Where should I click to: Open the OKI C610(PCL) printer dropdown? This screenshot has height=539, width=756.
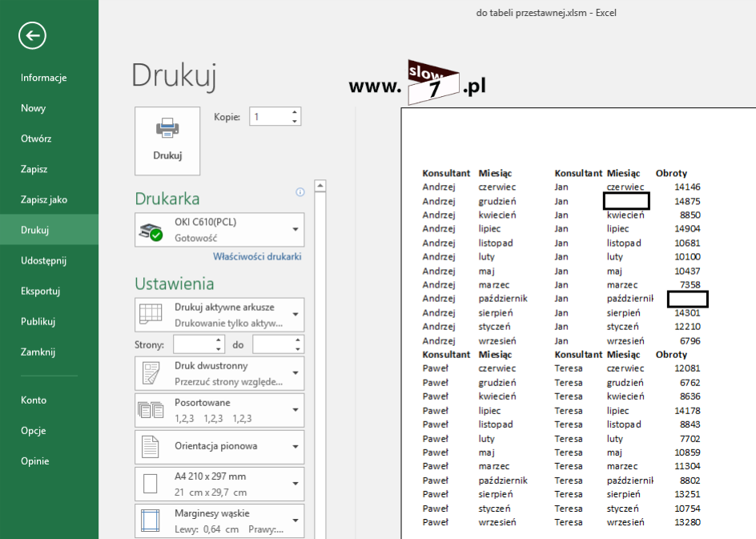[x=219, y=230]
